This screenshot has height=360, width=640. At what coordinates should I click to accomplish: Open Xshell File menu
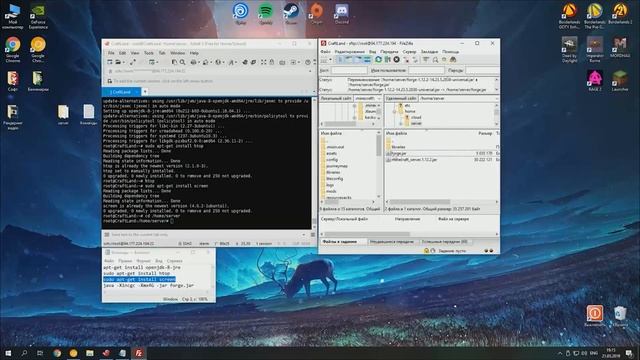pos(111,53)
